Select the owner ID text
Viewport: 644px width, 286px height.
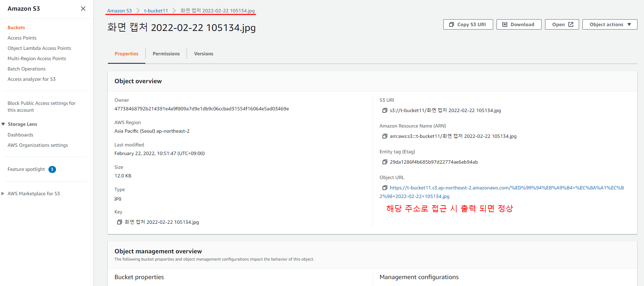[202, 109]
